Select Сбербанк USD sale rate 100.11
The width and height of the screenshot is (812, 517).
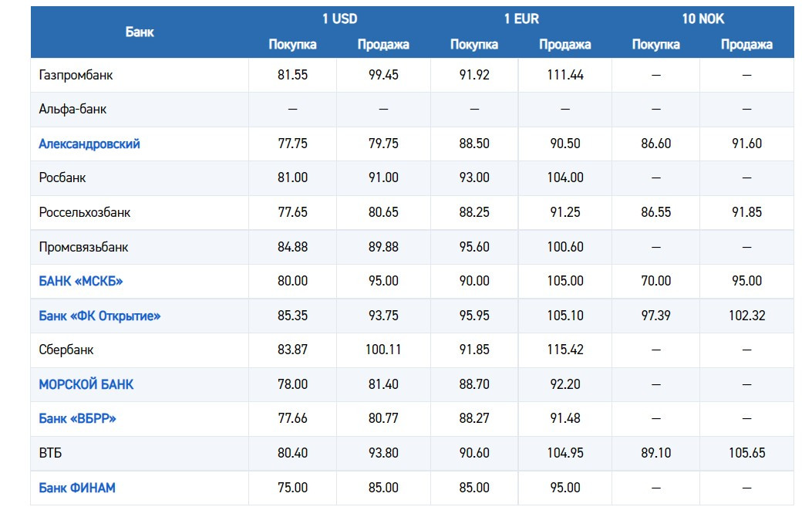[x=383, y=350]
